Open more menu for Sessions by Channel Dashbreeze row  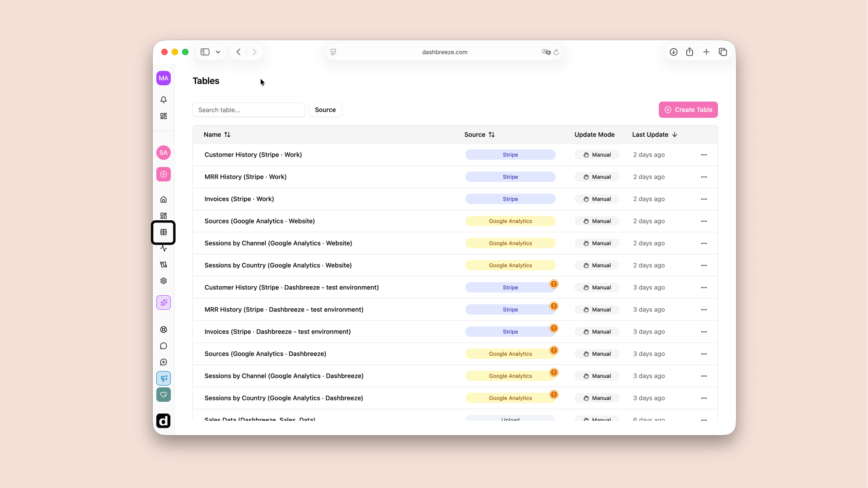(x=704, y=376)
